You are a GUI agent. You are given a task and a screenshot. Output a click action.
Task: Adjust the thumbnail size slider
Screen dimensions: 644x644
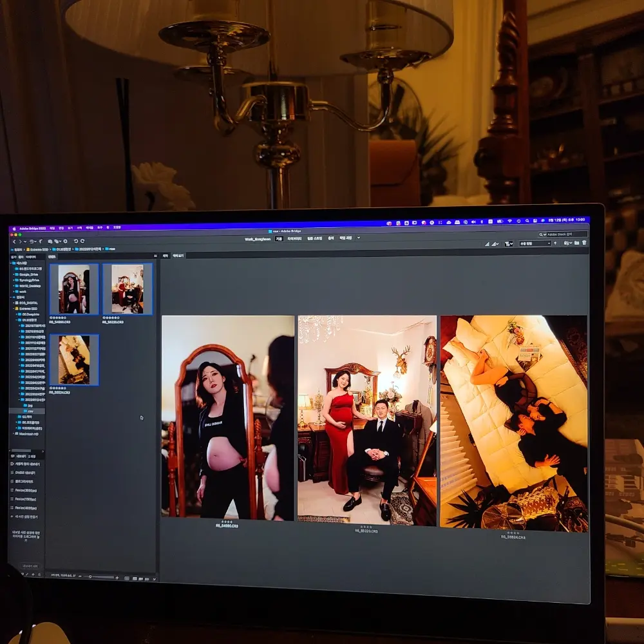(x=99, y=577)
